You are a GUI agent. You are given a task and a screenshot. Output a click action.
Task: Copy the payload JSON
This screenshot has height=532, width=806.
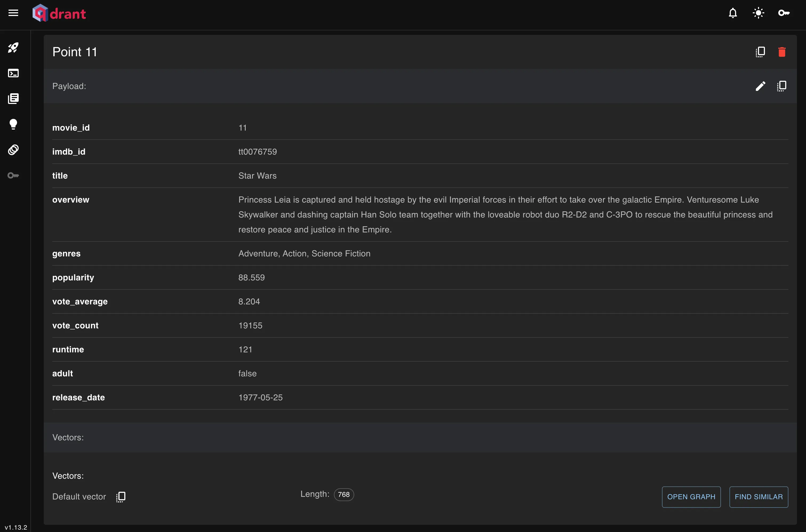pos(782,86)
